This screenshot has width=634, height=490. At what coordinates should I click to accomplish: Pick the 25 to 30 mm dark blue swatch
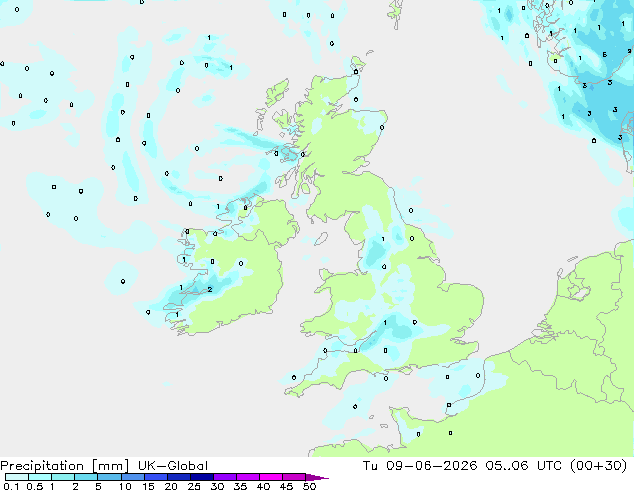point(201,477)
